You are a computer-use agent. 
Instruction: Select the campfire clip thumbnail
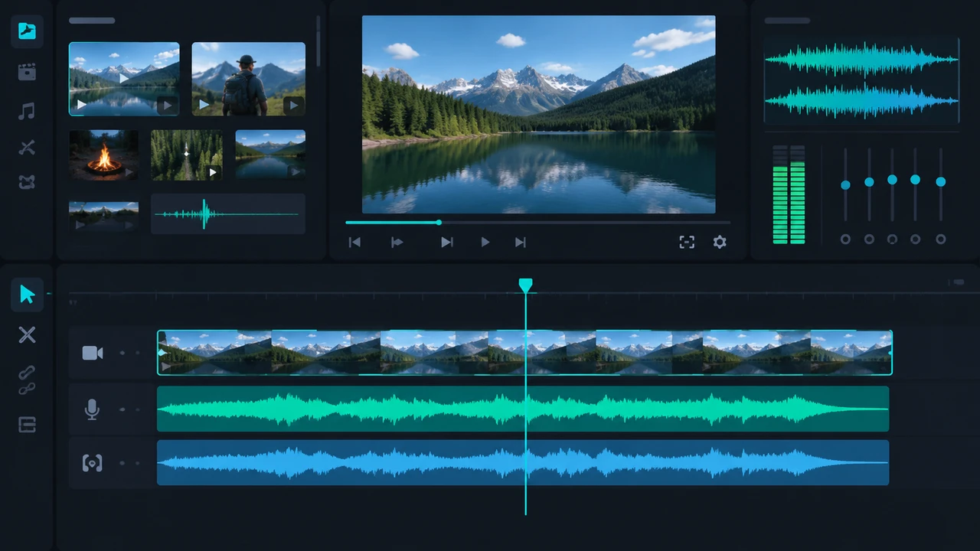point(104,155)
